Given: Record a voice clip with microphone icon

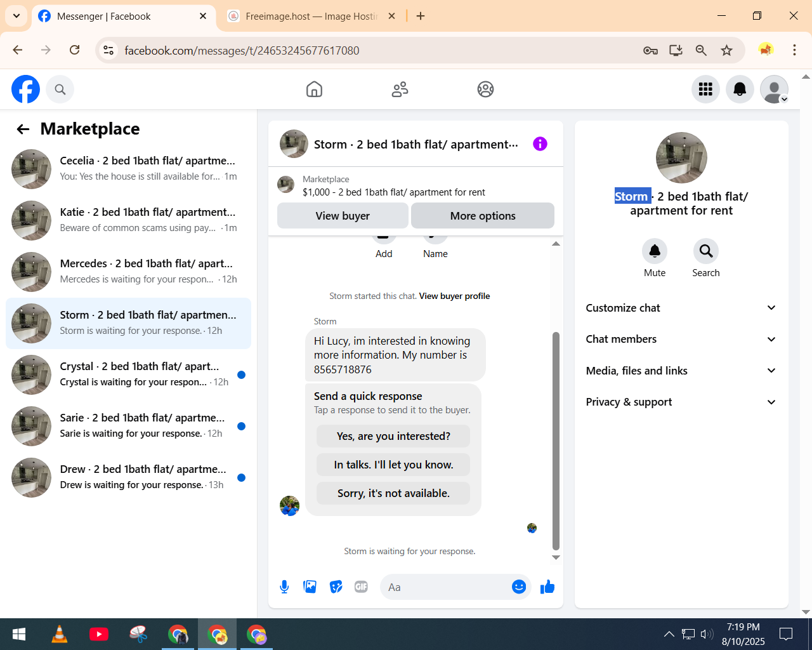Looking at the screenshot, I should [x=284, y=587].
